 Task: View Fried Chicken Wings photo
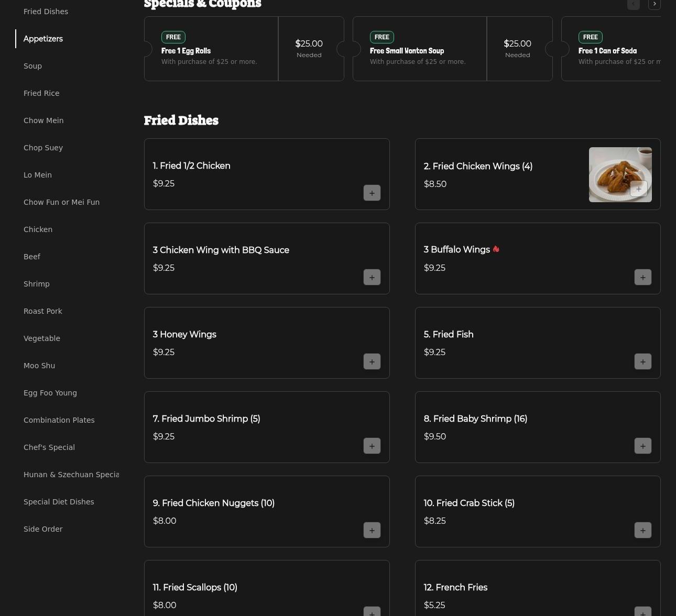coord(620,174)
